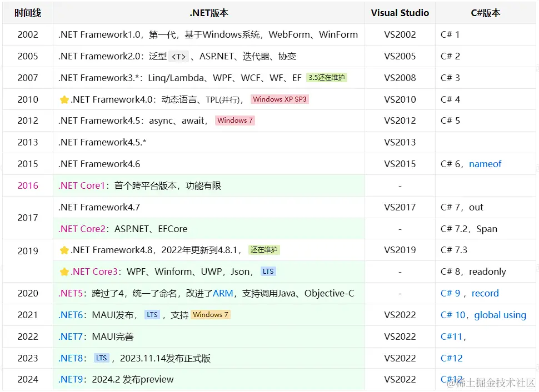Click the star icon before .NET Framework4.0

click(x=64, y=99)
